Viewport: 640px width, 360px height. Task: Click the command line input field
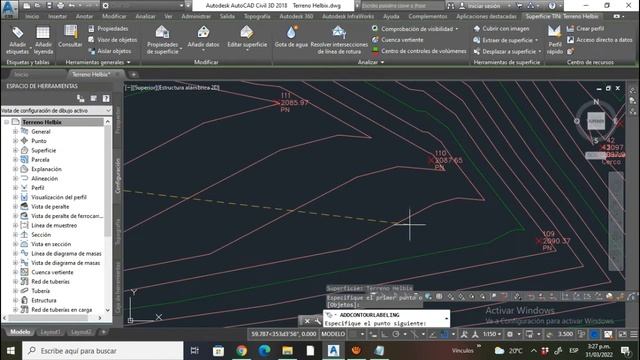click(387, 323)
